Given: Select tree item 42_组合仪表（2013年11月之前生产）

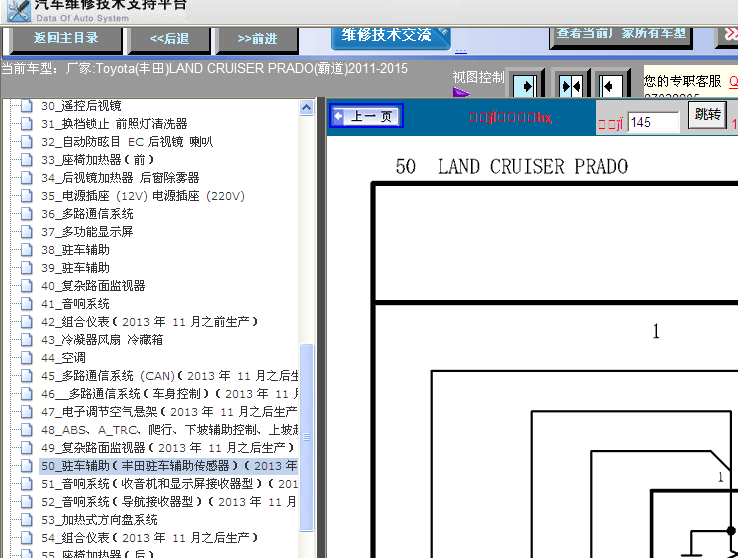Looking at the screenshot, I should (x=150, y=321).
